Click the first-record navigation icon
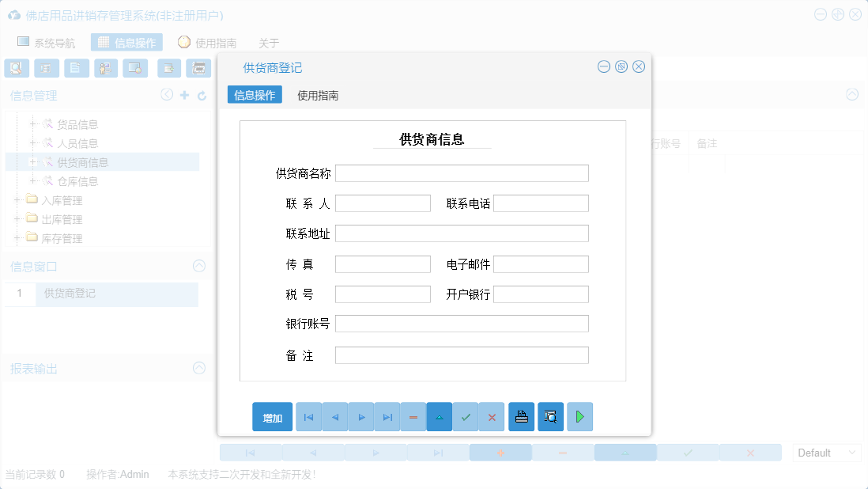 [x=308, y=416]
